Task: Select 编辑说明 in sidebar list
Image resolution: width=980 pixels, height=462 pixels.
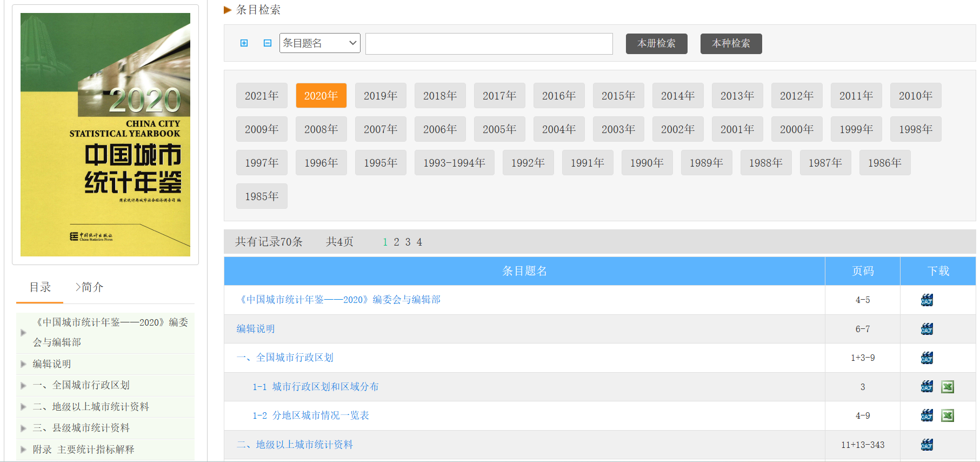Action: (x=52, y=364)
